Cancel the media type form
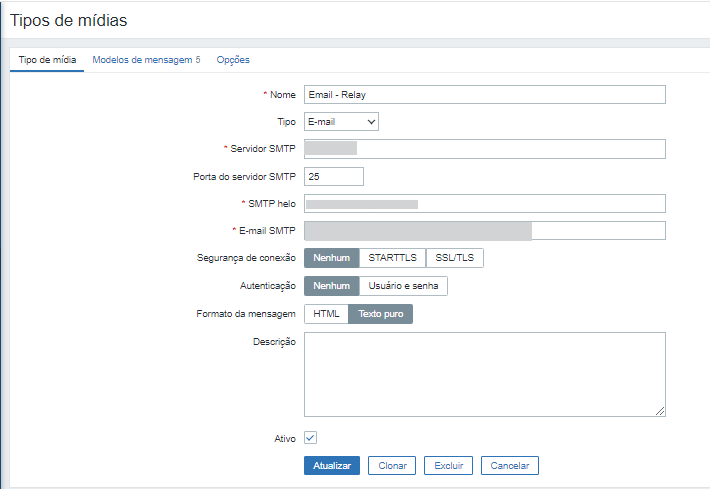The height and width of the screenshot is (489, 710). tap(510, 466)
